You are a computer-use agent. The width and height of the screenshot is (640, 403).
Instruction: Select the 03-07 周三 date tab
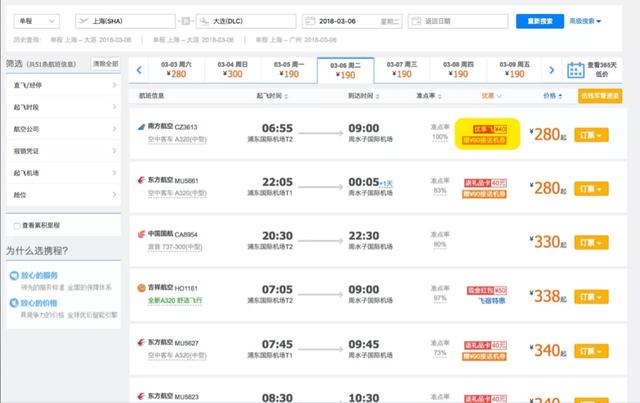[x=402, y=70]
